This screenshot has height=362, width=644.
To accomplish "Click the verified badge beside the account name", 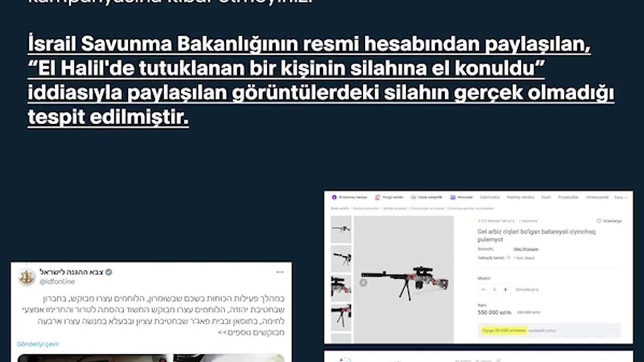I will [109, 272].
